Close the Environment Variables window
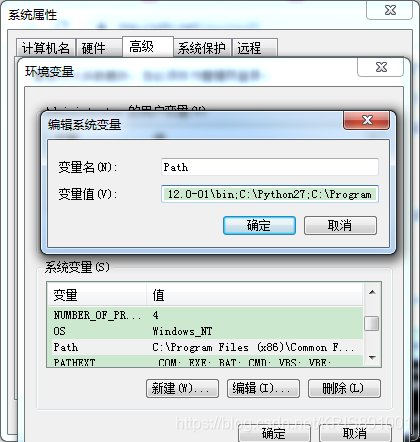The image size is (420, 442). (x=381, y=67)
